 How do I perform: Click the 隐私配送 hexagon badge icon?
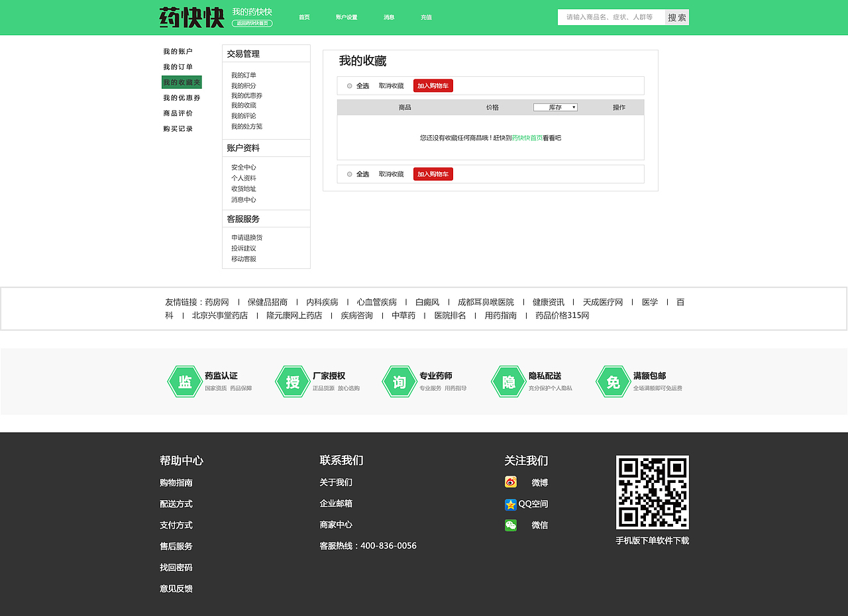coord(507,381)
